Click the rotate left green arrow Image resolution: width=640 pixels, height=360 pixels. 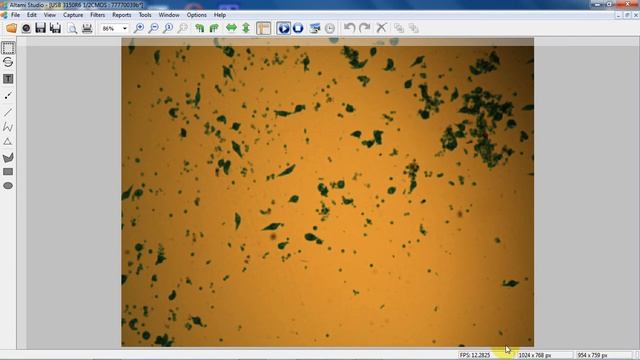[200, 28]
